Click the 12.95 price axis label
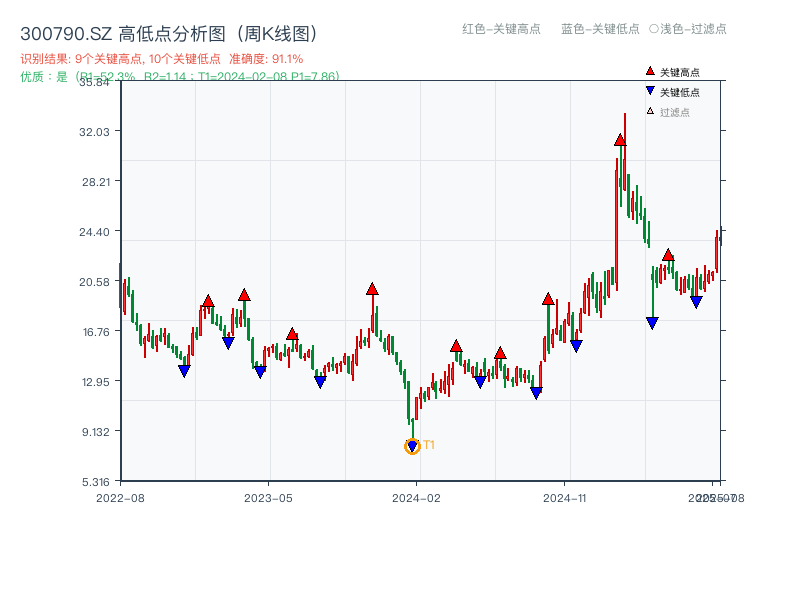Viewport: 800px width, 600px height. pyautogui.click(x=95, y=382)
